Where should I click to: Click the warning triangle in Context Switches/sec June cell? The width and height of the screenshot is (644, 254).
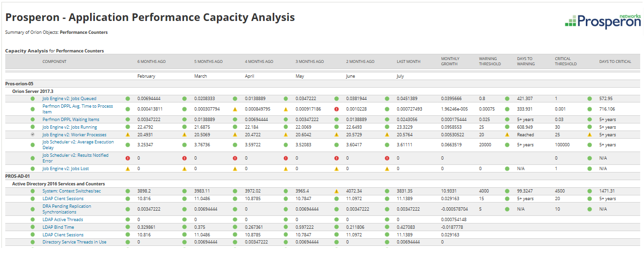[337, 191]
